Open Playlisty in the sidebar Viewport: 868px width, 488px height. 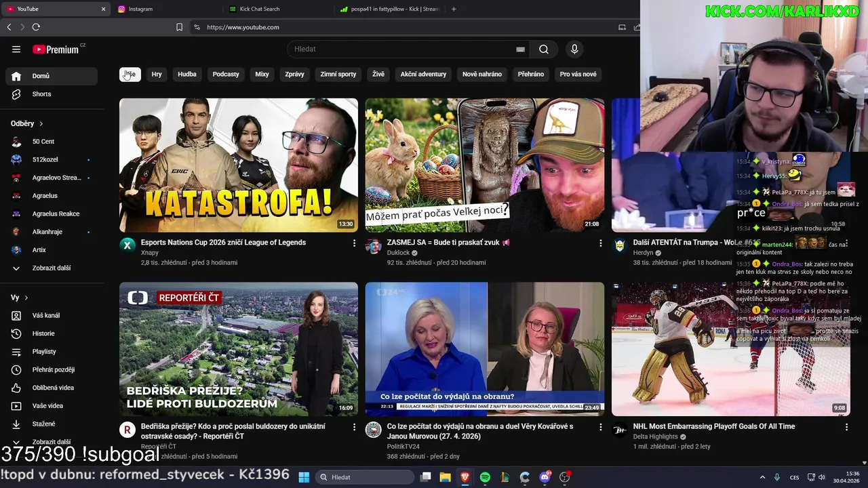pos(52,352)
